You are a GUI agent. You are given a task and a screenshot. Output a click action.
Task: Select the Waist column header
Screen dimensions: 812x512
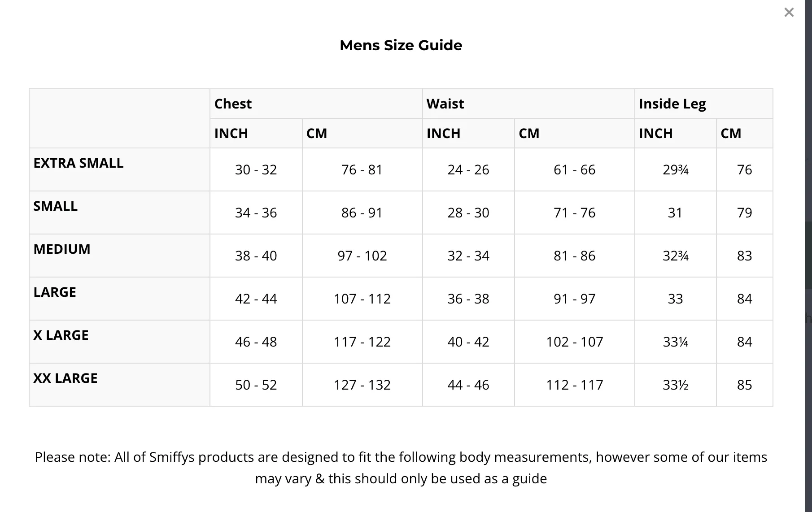coord(445,104)
